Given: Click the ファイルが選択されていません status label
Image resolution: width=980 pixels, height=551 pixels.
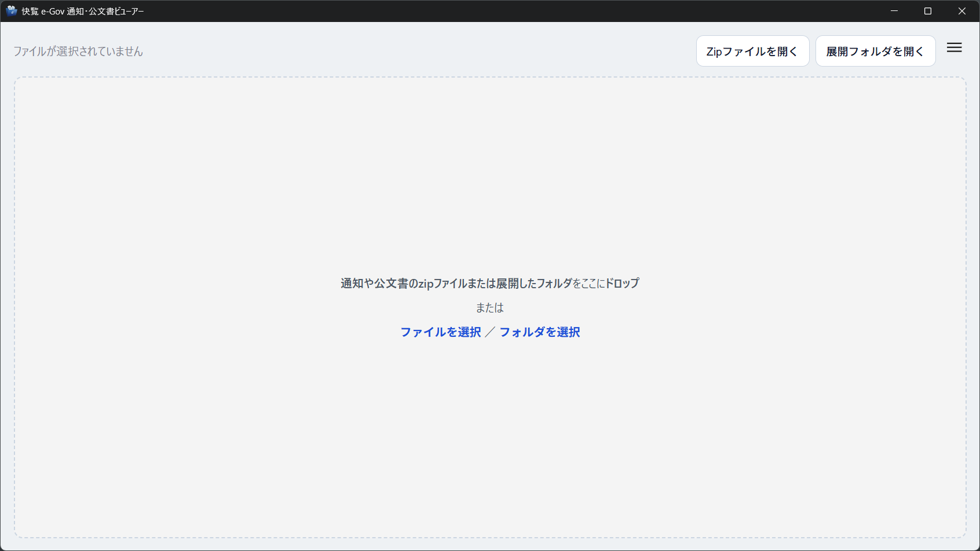Looking at the screenshot, I should coord(78,52).
